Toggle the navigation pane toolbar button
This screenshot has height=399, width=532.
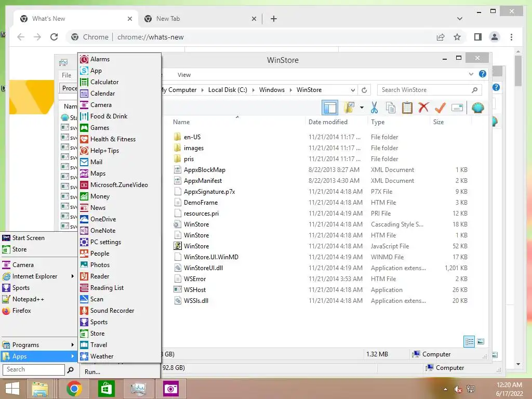330,108
